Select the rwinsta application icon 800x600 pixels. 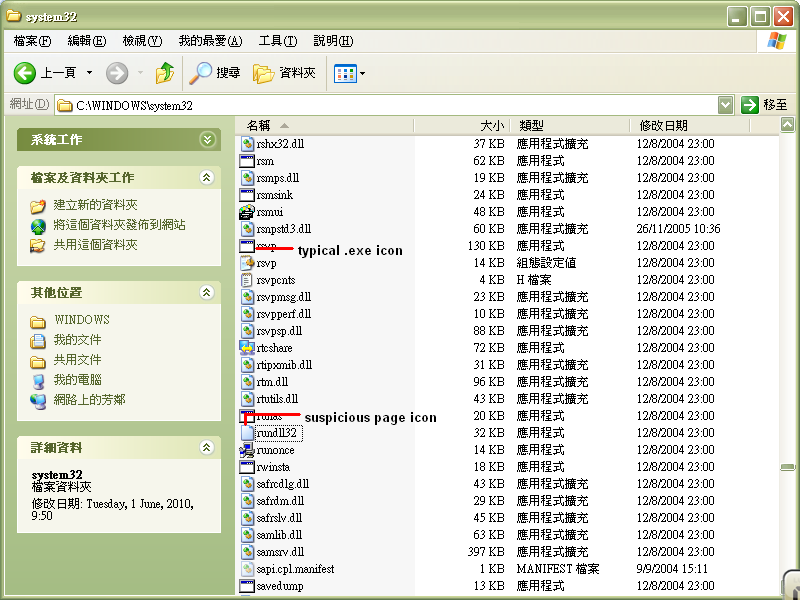click(247, 467)
